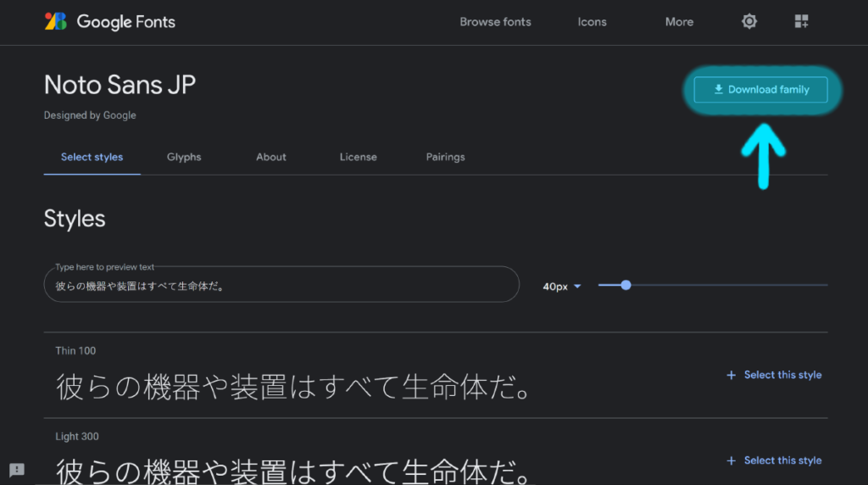Switch to the Glyphs tab

tap(184, 157)
